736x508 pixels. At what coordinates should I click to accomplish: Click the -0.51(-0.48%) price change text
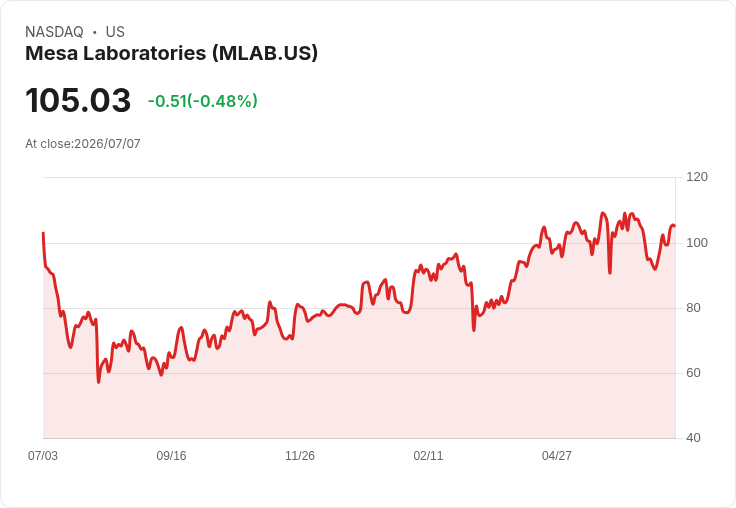click(x=203, y=101)
